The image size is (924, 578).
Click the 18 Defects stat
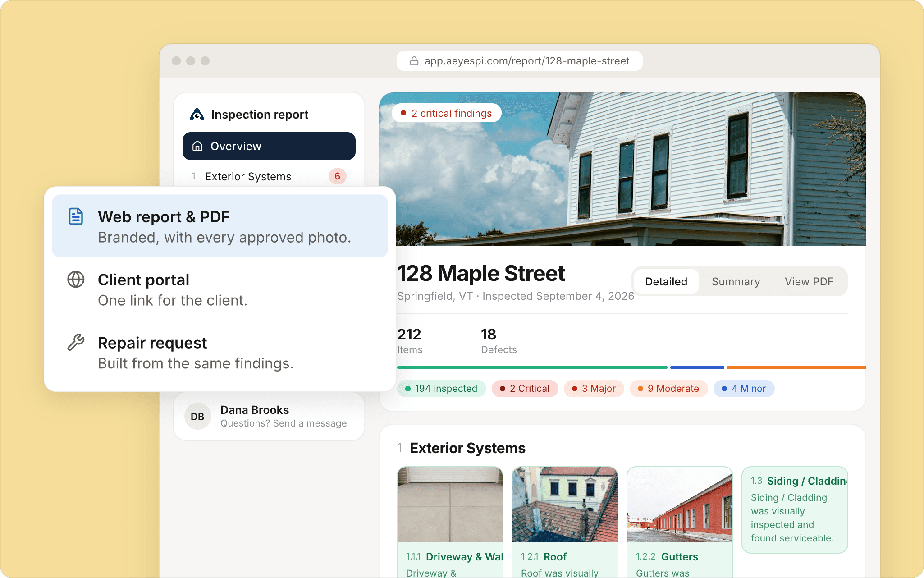[499, 341]
